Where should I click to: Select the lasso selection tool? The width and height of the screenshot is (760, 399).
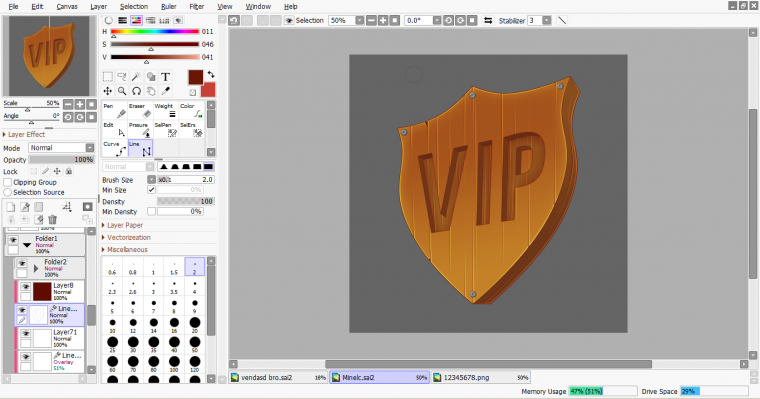click(122, 77)
